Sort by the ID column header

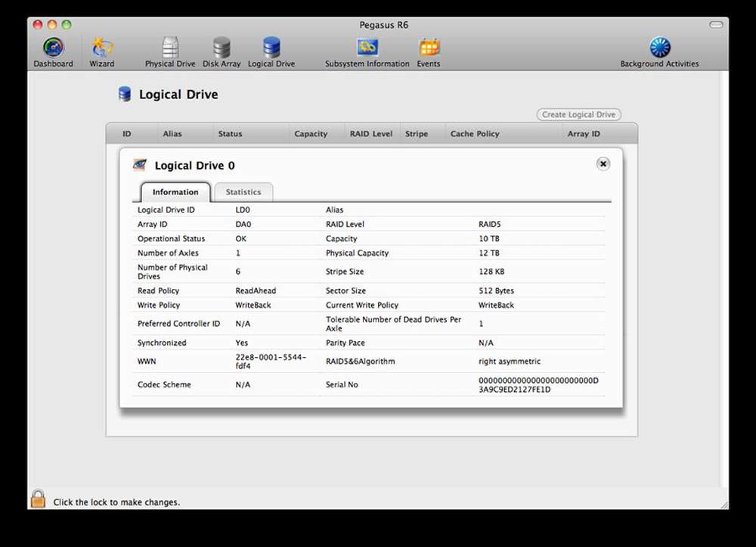tap(127, 134)
